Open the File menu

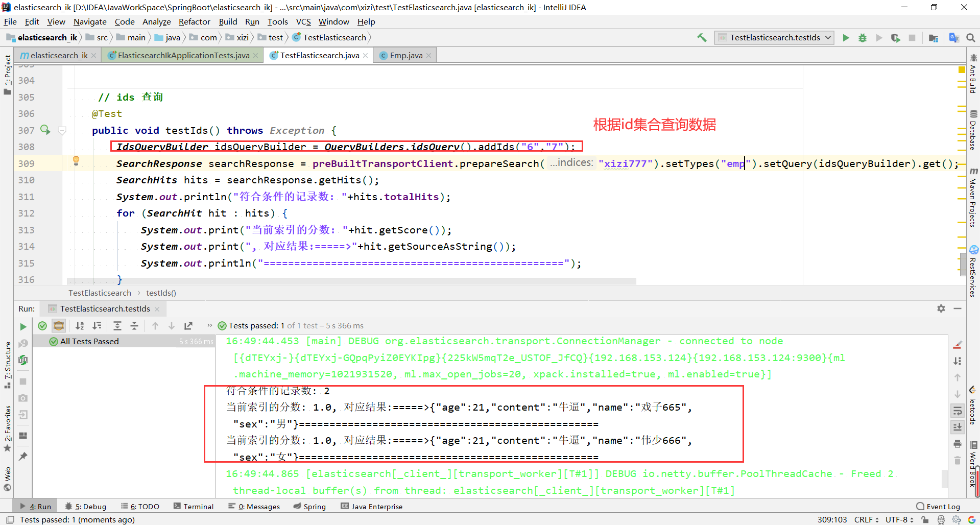(x=10, y=21)
